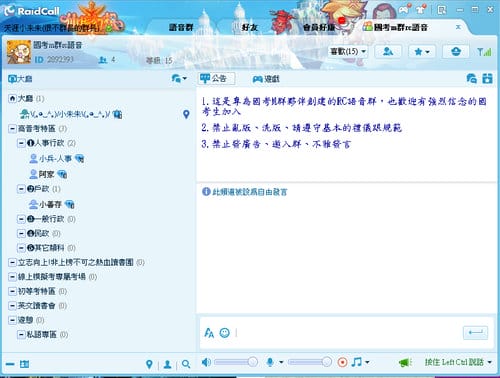Image resolution: width=500 pixels, height=378 pixels.
Task: Mute the microphone icon
Action: coord(270,362)
